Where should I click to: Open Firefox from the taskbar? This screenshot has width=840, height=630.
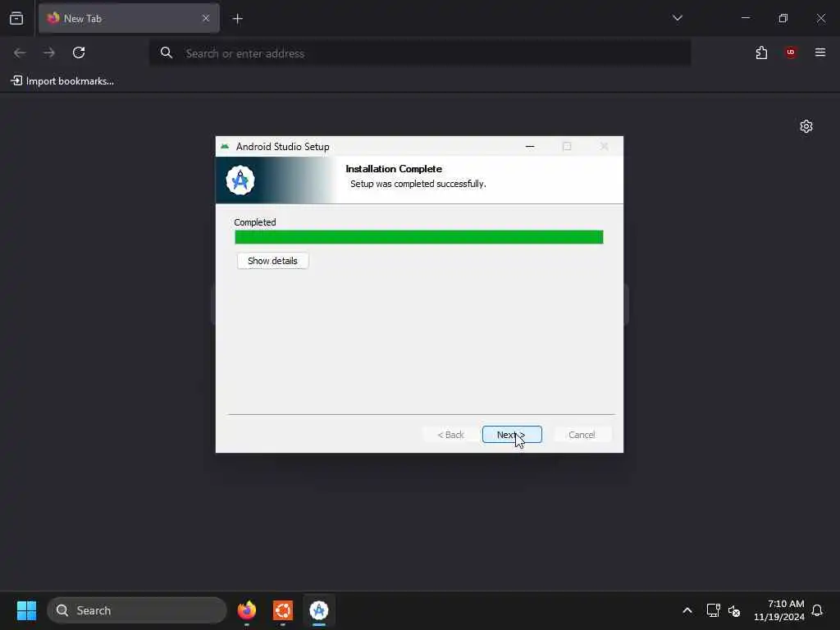247,610
